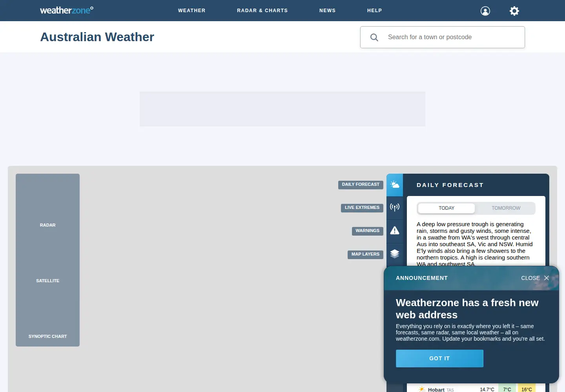This screenshot has height=392, width=565.
Task: Click the Hobart TAS forecast row
Action: 476,389
